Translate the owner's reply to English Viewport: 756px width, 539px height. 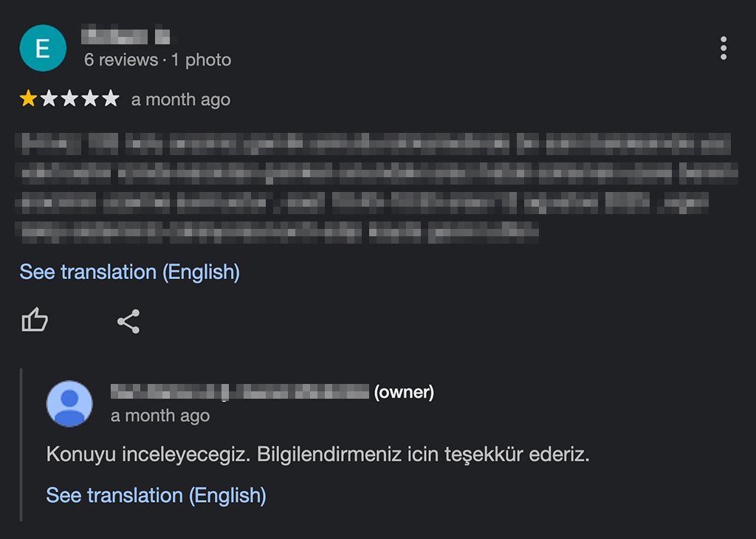pyautogui.click(x=156, y=495)
